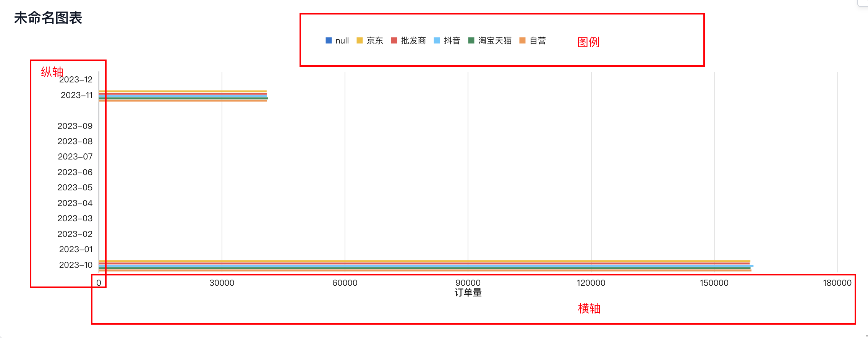868x338 pixels.
Task: Click the 订单量 horizontal axis title
Action: [468, 293]
